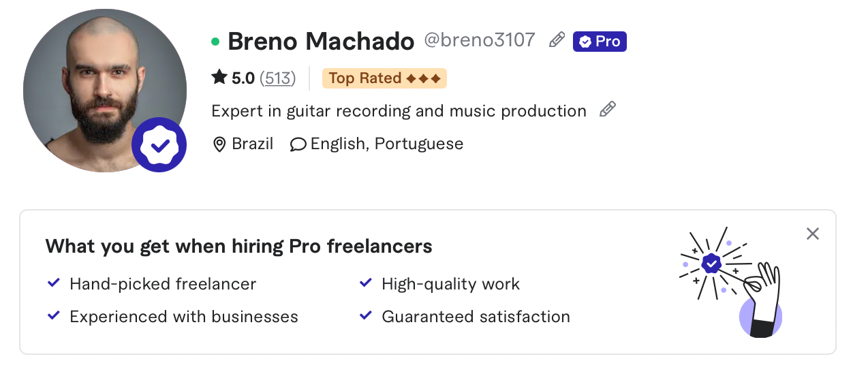
Task: Click the High-quality work checkmark
Action: pos(366,283)
